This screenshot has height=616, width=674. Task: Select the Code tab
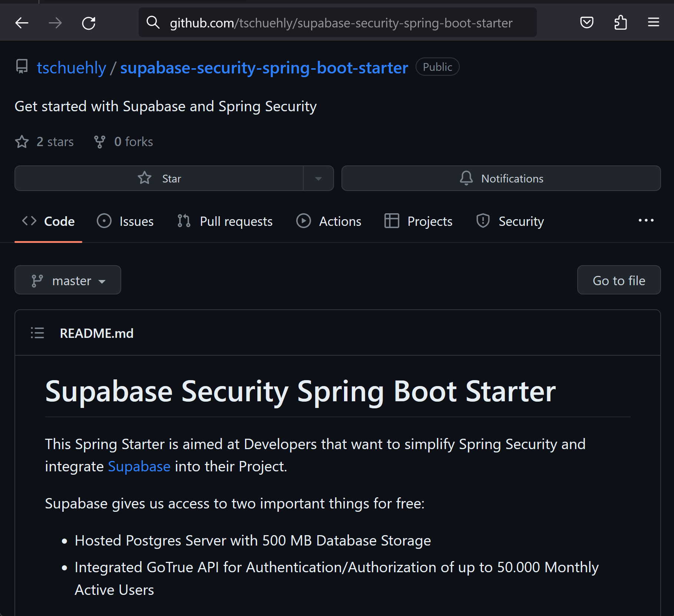[49, 221]
